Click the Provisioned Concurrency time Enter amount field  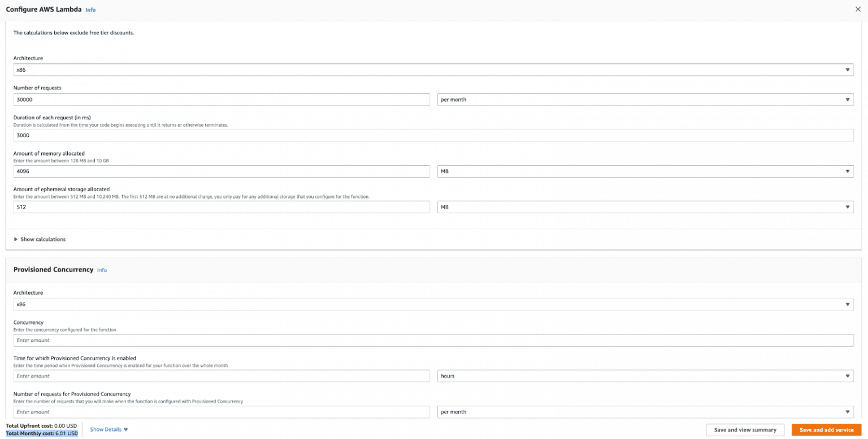pos(222,376)
